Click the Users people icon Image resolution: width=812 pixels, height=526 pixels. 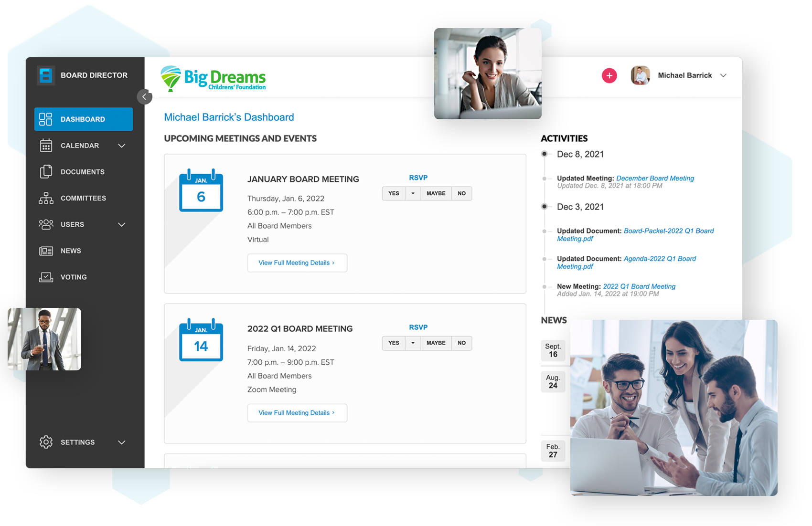coord(46,224)
